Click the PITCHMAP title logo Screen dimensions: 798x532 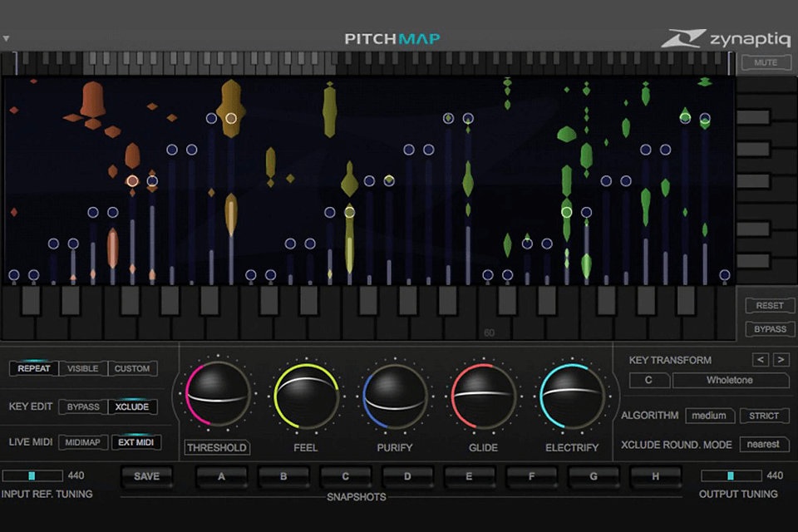click(392, 37)
